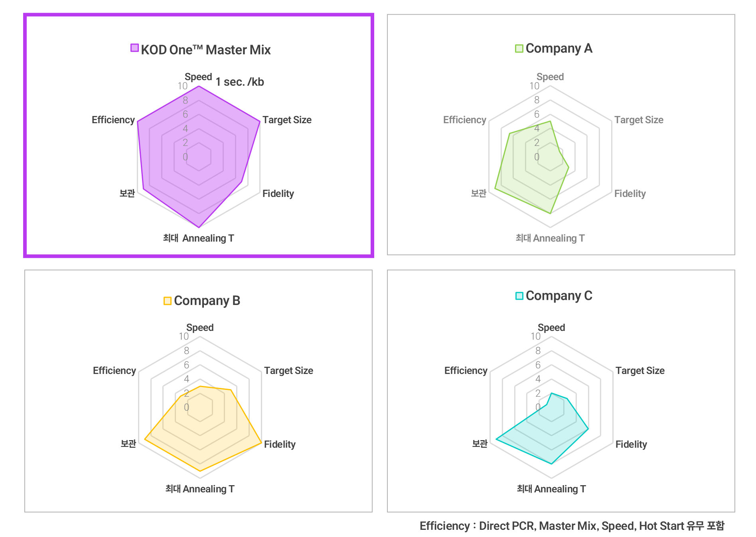Image resolution: width=756 pixels, height=537 pixels.
Task: Select the KOD One Master Mix title
Action: coord(205,50)
